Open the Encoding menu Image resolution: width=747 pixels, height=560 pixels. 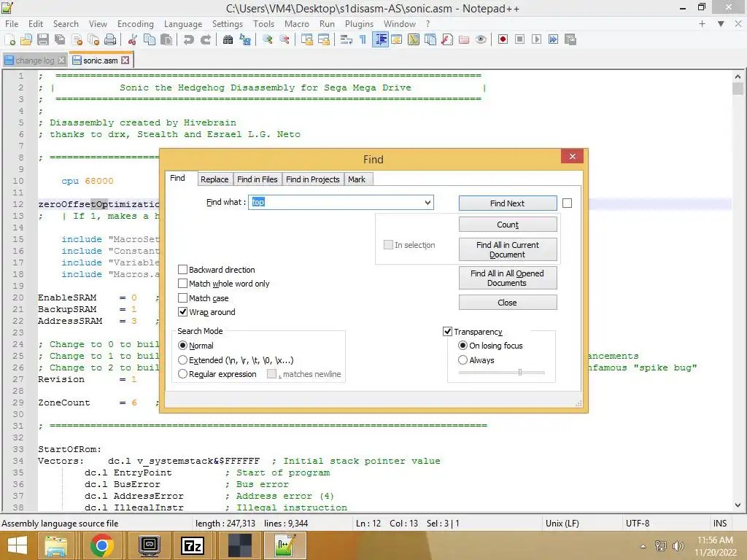pos(135,24)
